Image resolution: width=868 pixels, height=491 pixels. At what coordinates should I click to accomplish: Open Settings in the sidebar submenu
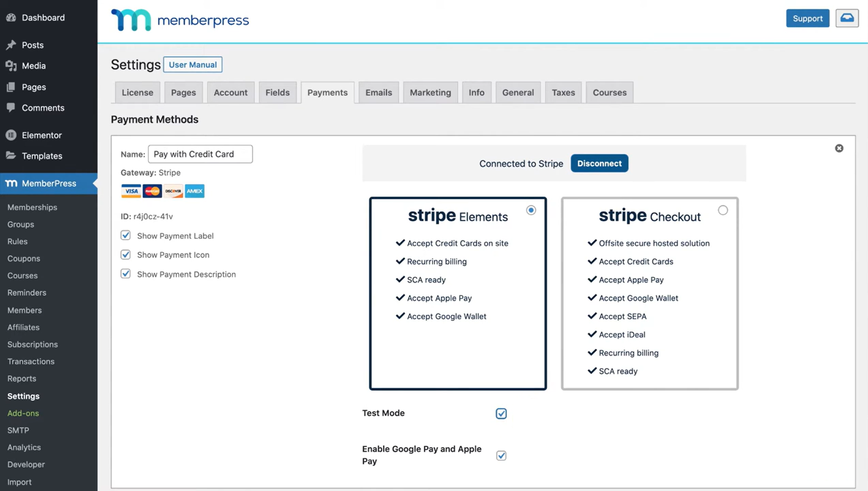[23, 396]
